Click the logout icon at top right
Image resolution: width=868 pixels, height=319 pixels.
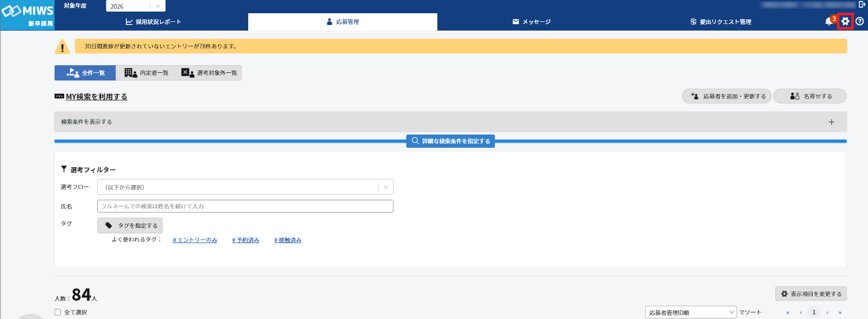pyautogui.click(x=862, y=5)
